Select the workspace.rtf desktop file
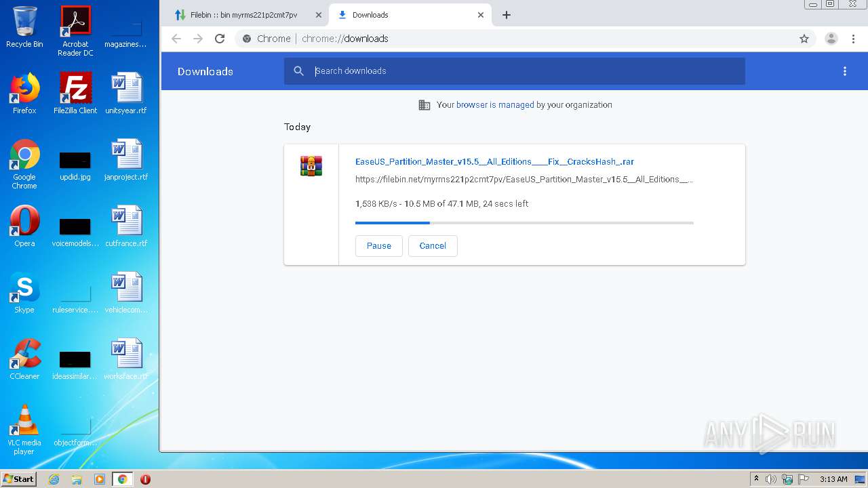Viewport: 868px width, 488px height. (x=126, y=359)
